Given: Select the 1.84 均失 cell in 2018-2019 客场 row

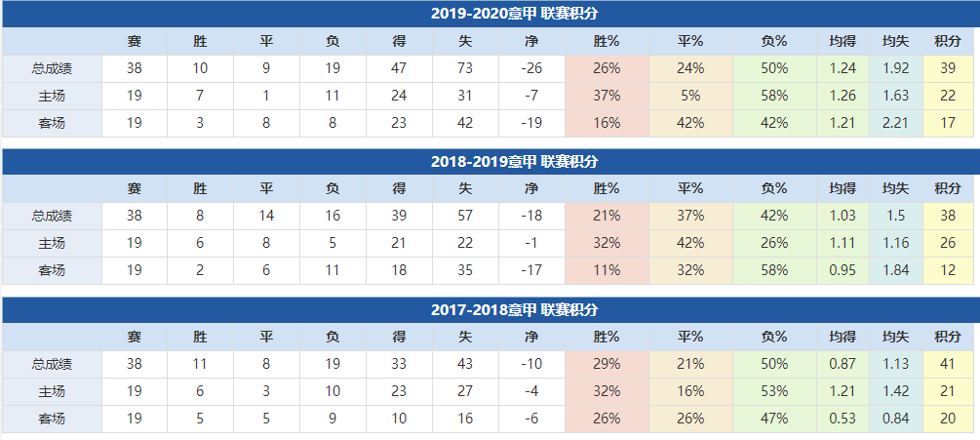Looking at the screenshot, I should click(x=895, y=270).
